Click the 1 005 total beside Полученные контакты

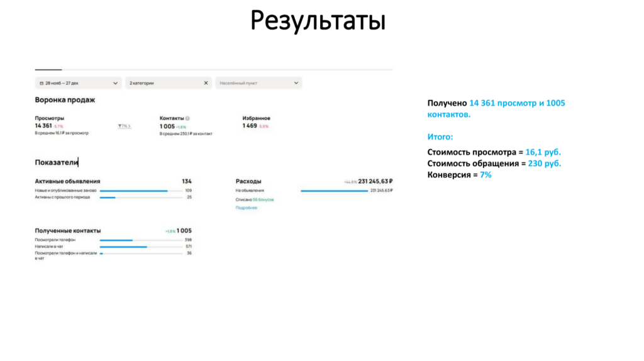[184, 231]
